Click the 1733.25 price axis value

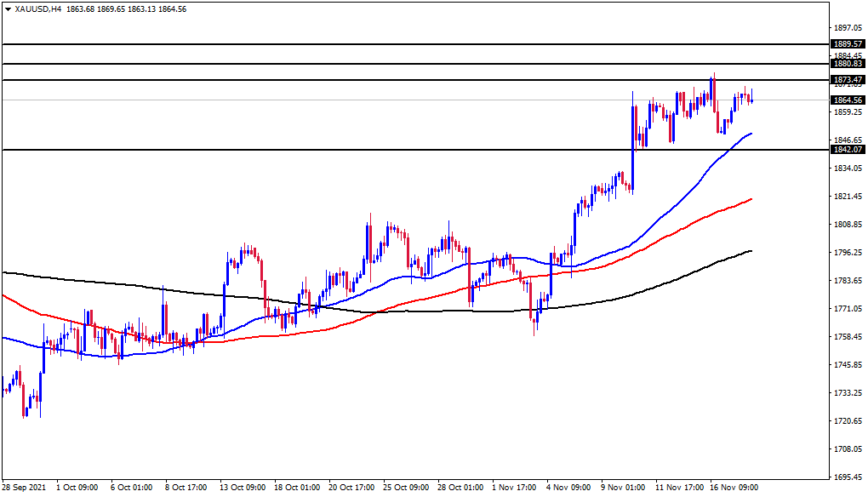coord(848,393)
